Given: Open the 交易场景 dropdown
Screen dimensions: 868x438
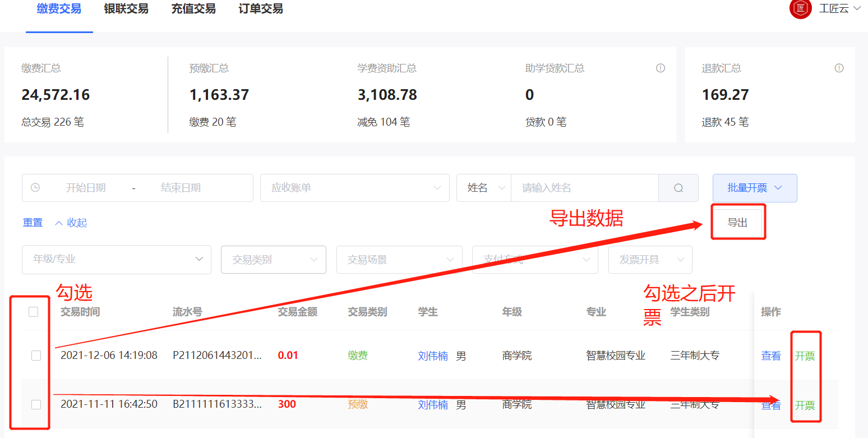Looking at the screenshot, I should coord(399,260).
